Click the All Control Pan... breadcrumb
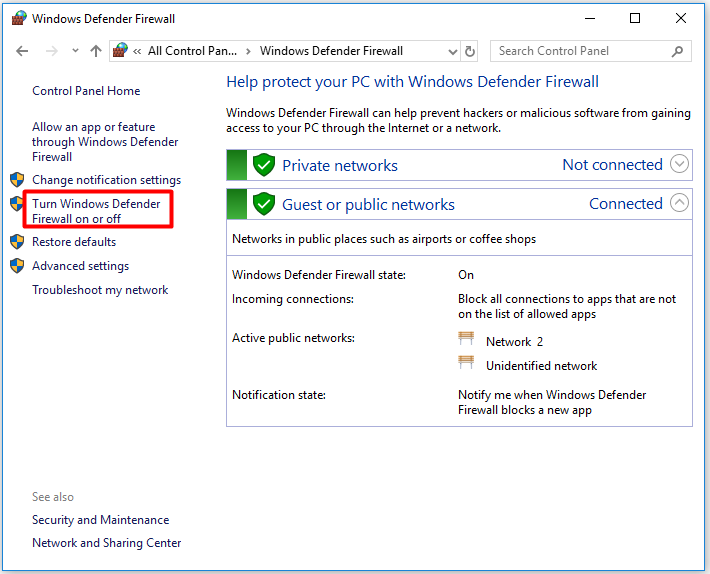 coord(192,51)
